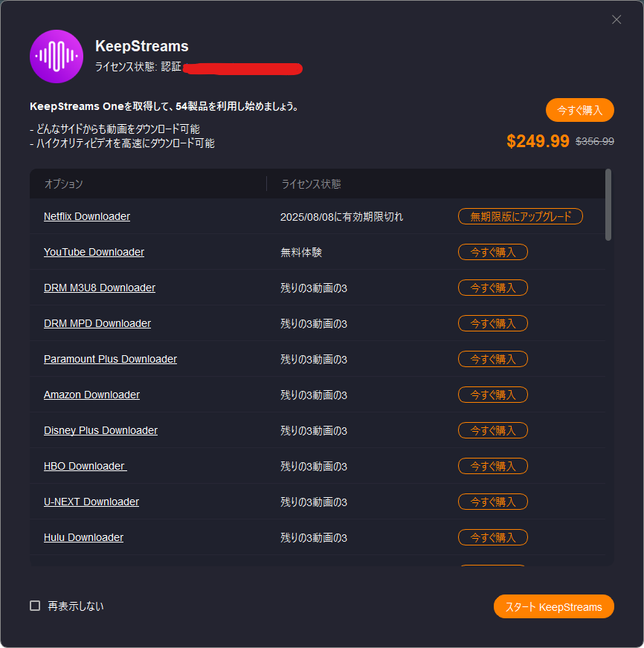Click 無期限版にアップグレード for Netflix Downloader
644x648 pixels.
(x=520, y=216)
